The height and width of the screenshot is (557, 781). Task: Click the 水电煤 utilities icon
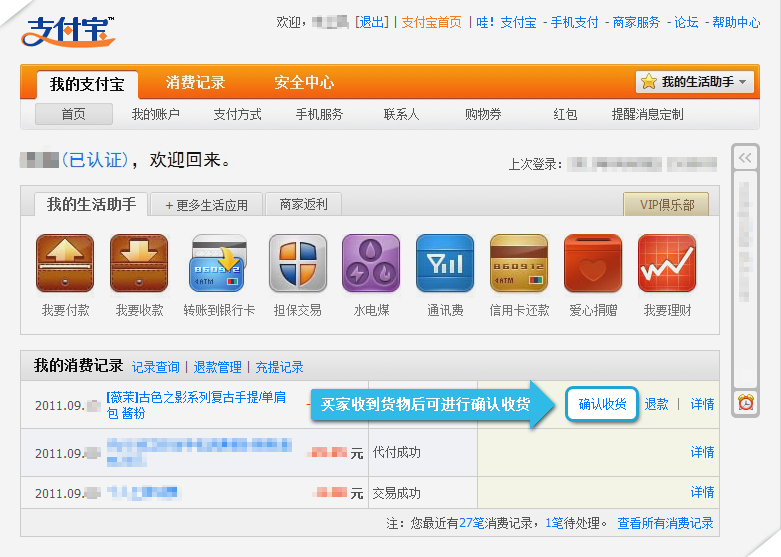coord(371,264)
